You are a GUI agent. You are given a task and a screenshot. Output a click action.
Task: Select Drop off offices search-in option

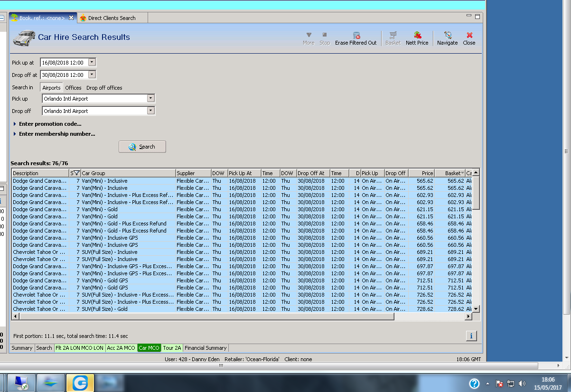[104, 88]
